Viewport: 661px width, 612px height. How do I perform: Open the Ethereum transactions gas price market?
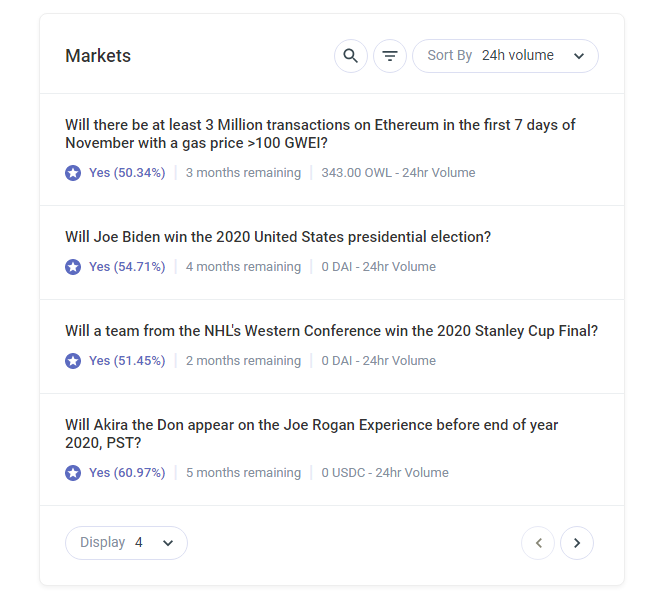[320, 134]
